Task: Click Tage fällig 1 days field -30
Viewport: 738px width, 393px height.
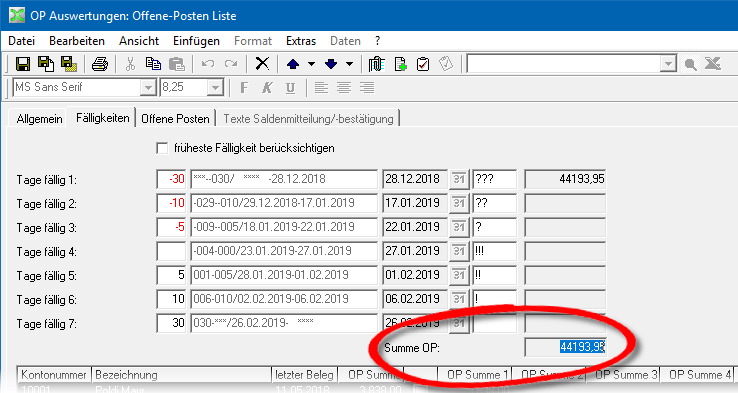Action: click(171, 179)
